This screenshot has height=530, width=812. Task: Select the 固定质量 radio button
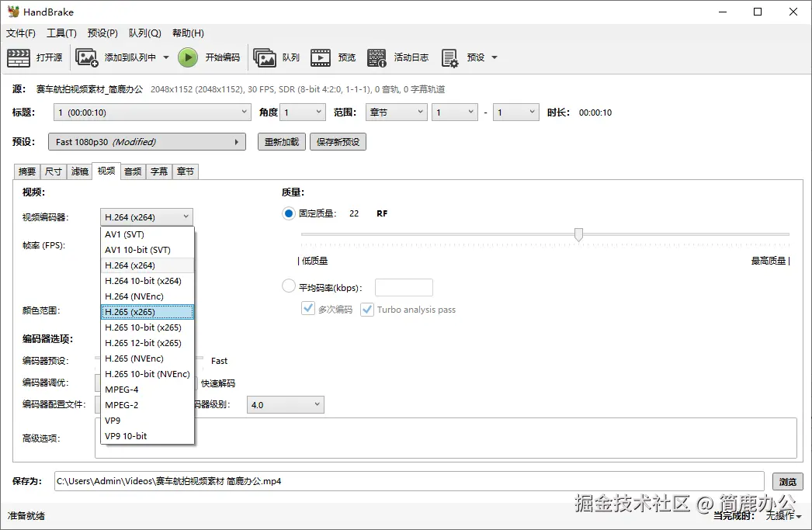(x=289, y=213)
